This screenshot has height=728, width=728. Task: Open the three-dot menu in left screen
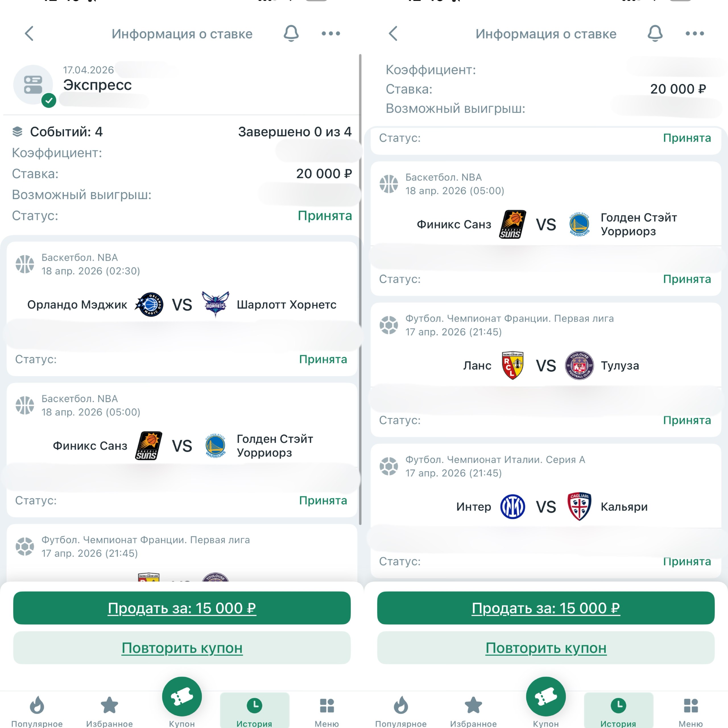[x=330, y=34]
